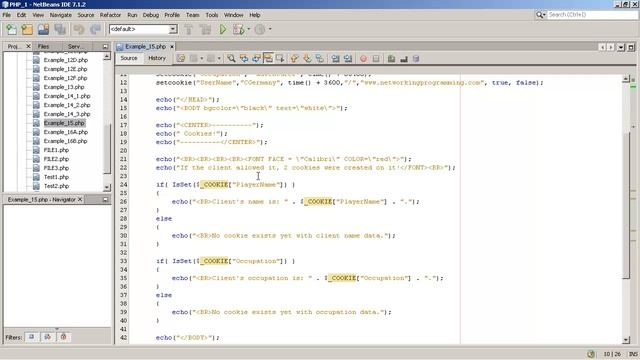This screenshot has width=640, height=360.
Task: Toggle first Navigator filter button
Action: tap(31, 337)
